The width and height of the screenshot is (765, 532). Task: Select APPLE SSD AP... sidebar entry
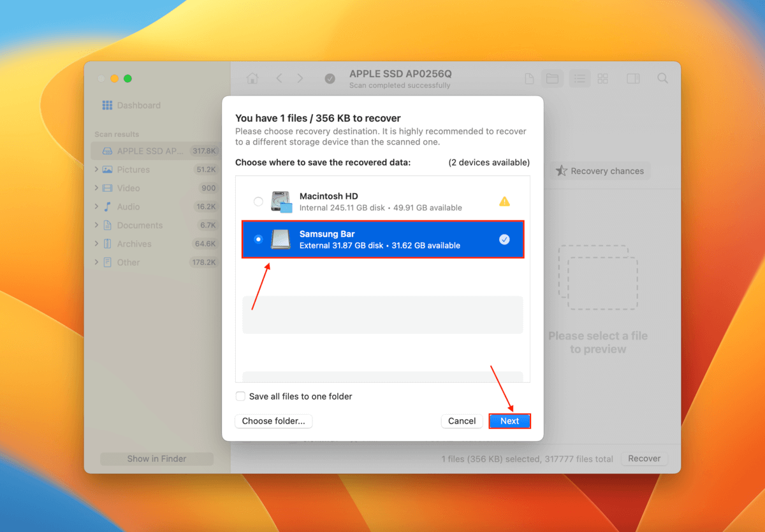pos(156,151)
